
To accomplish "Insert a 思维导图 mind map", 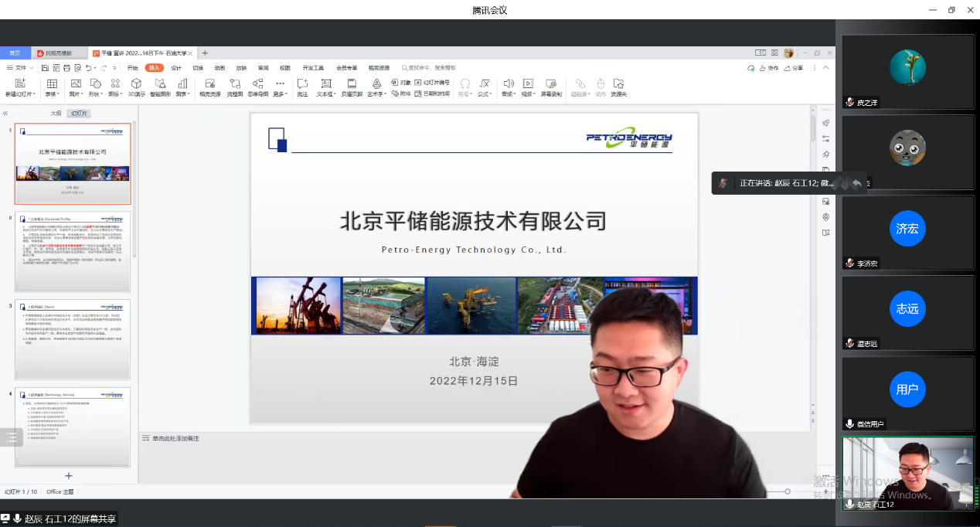I will (258, 83).
